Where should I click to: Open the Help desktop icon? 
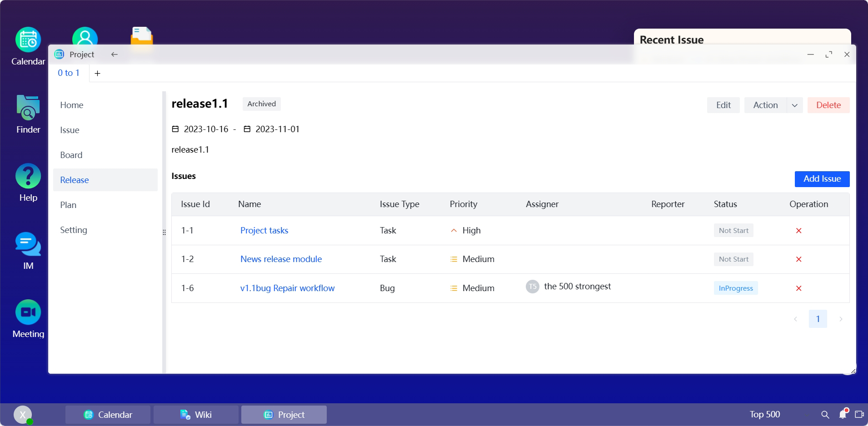(x=28, y=176)
